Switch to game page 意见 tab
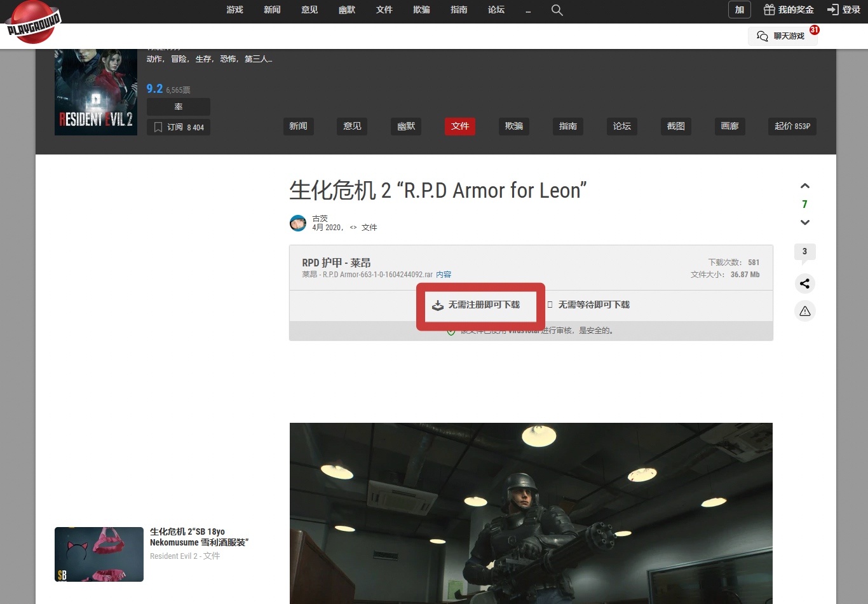The width and height of the screenshot is (868, 604). pyautogui.click(x=352, y=126)
